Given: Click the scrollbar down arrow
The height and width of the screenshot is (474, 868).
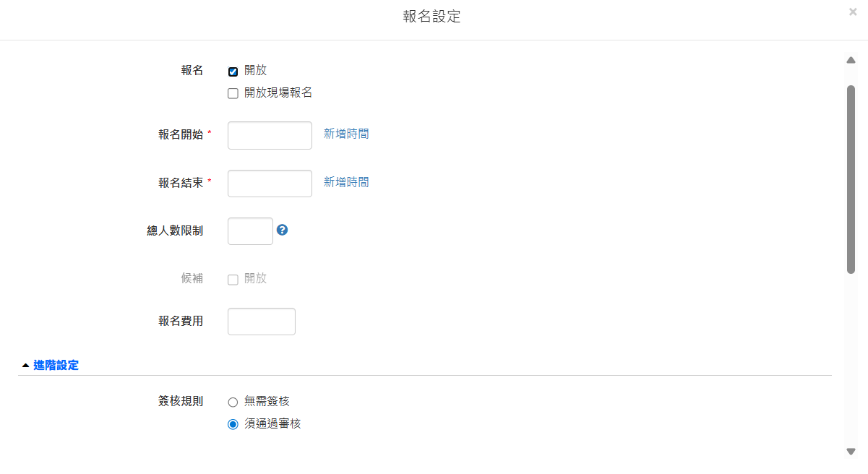Looking at the screenshot, I should [851, 452].
